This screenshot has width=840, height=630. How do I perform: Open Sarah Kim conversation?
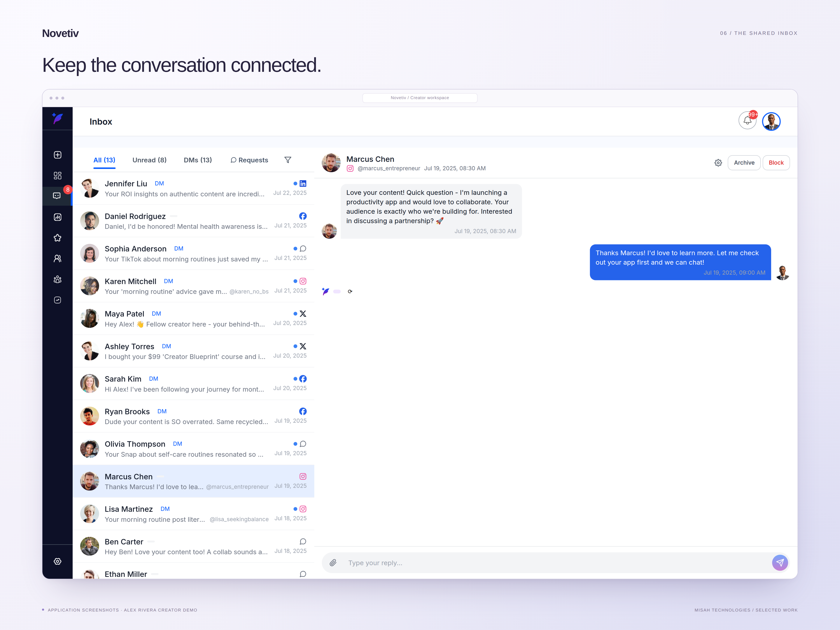pos(193,384)
